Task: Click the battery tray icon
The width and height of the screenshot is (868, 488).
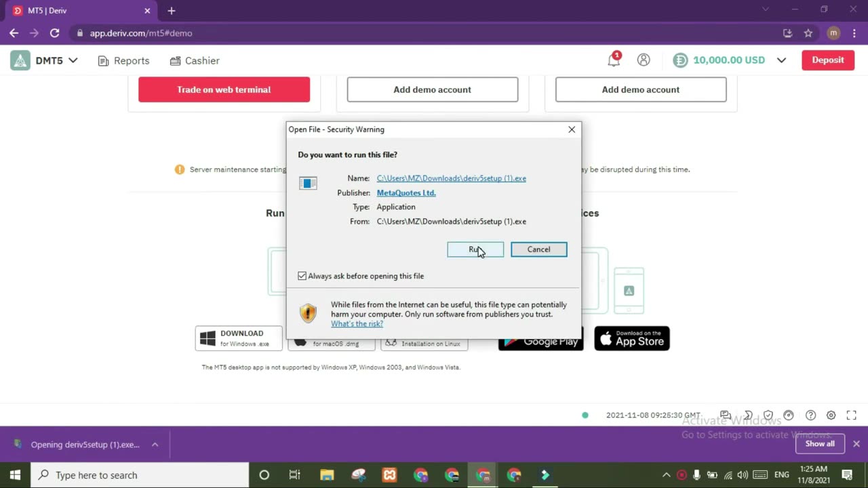Action: (x=712, y=475)
